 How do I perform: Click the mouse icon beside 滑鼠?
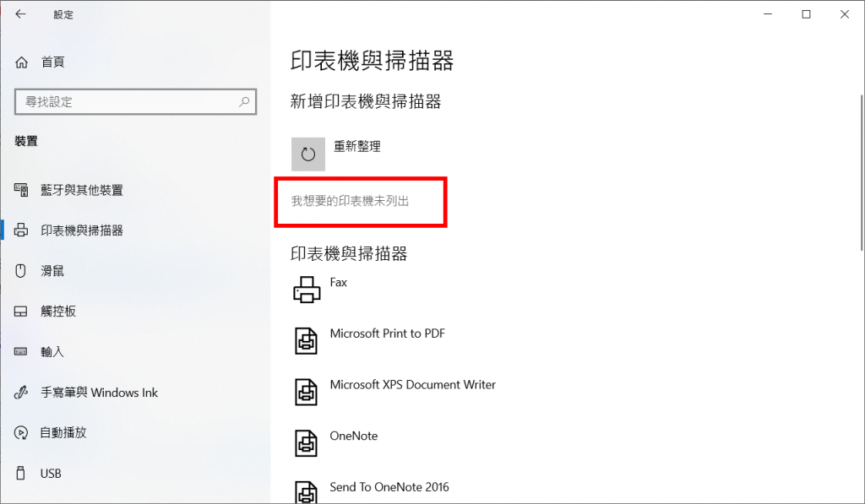click(21, 271)
